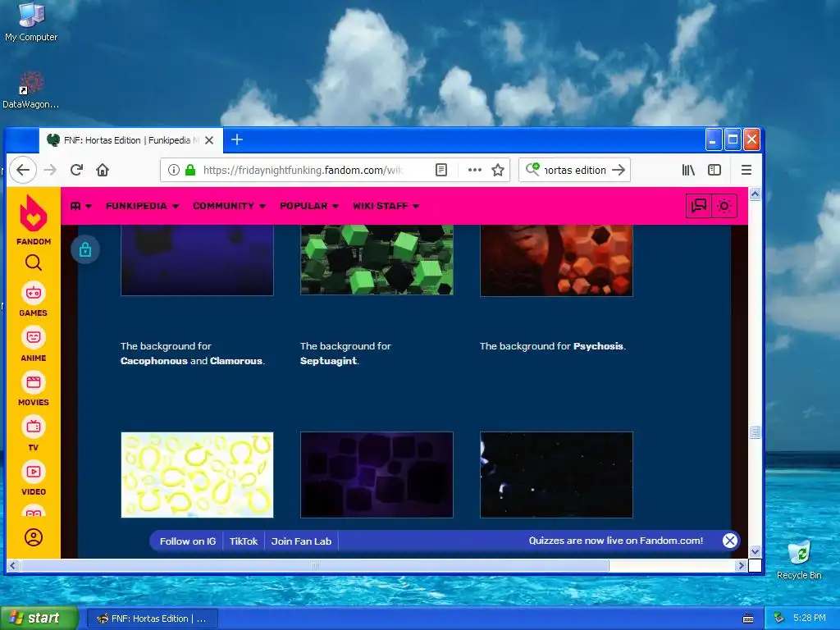Open the yellow omega symbols background thumbnail
The width and height of the screenshot is (840, 630).
pyautogui.click(x=197, y=475)
